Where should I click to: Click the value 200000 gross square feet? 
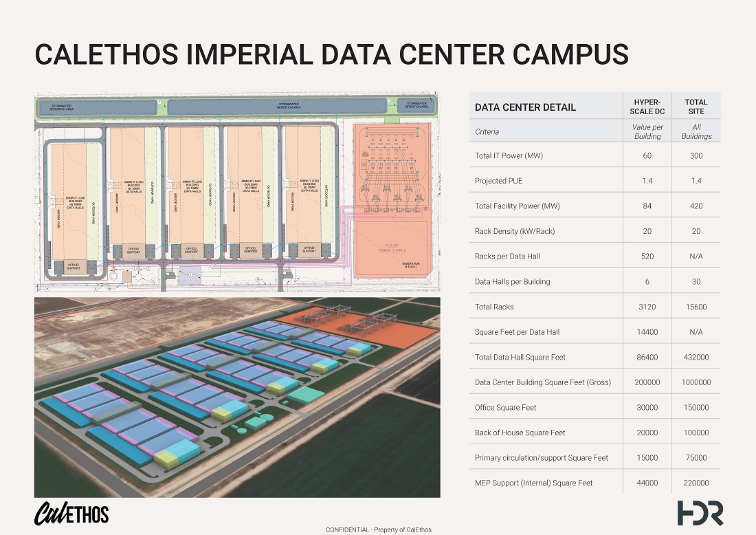[647, 382]
